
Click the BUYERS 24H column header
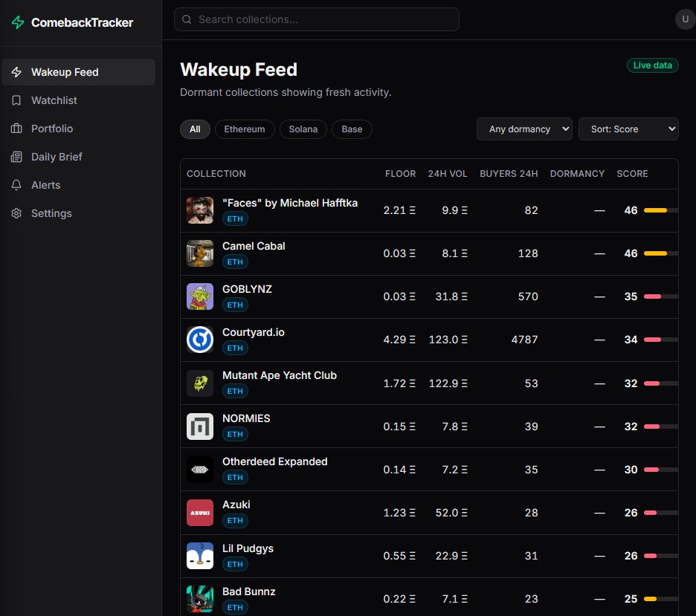(509, 174)
